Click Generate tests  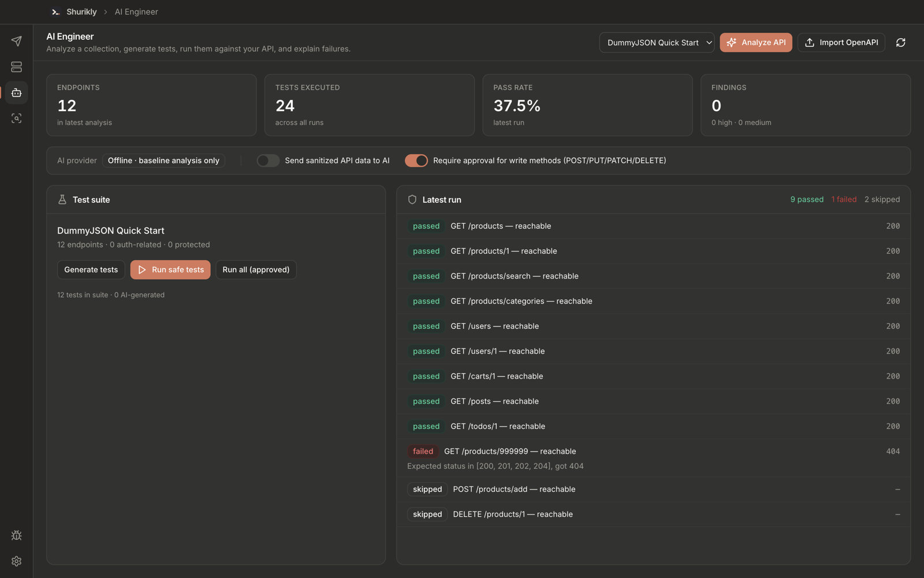[91, 270]
